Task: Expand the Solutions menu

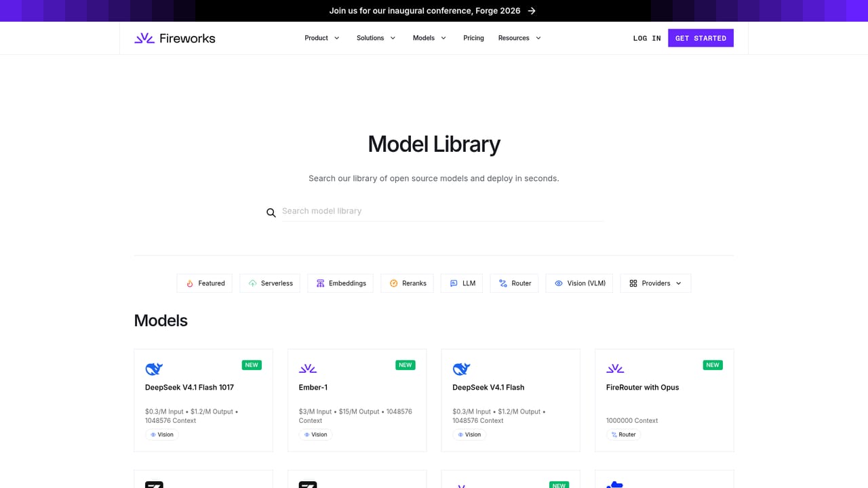Action: point(376,38)
